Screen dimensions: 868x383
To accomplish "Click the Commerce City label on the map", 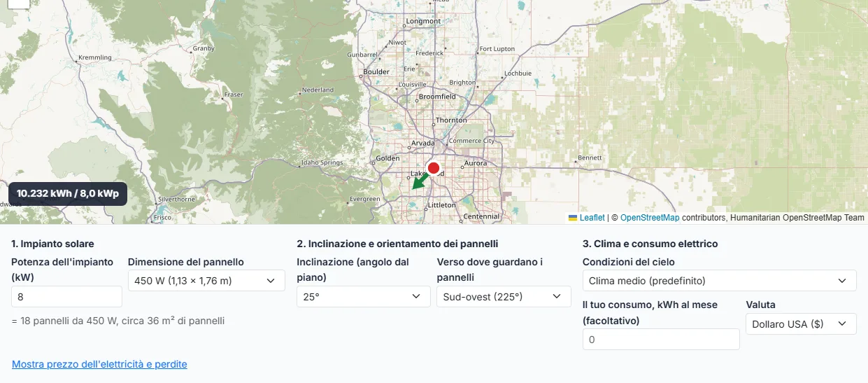I will [471, 141].
